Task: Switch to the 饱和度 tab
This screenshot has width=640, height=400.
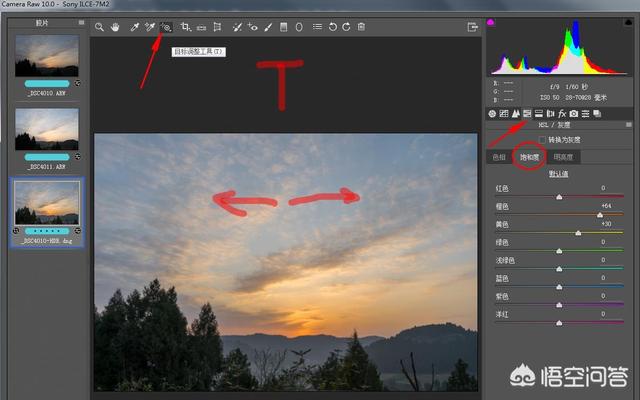Action: [529, 157]
